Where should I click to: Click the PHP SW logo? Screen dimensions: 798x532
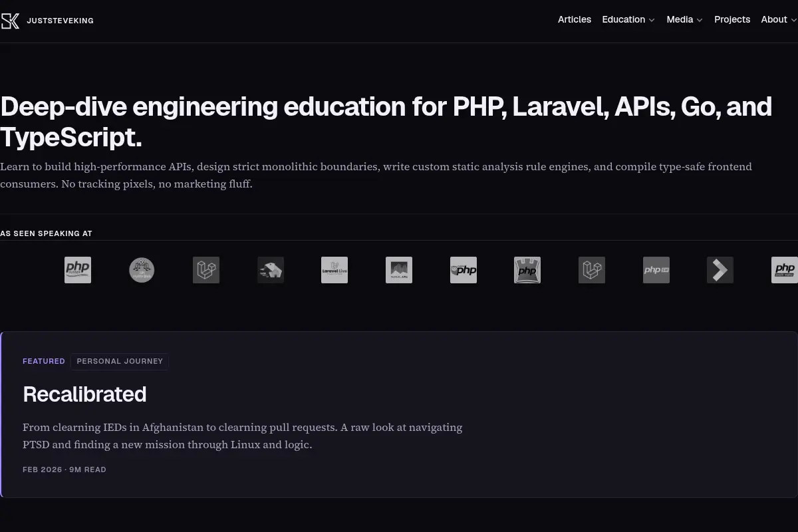(x=656, y=270)
